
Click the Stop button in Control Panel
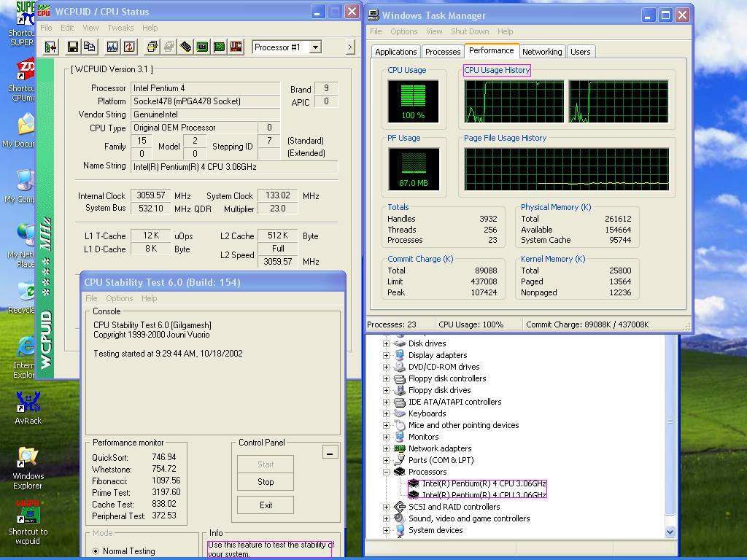[266, 482]
